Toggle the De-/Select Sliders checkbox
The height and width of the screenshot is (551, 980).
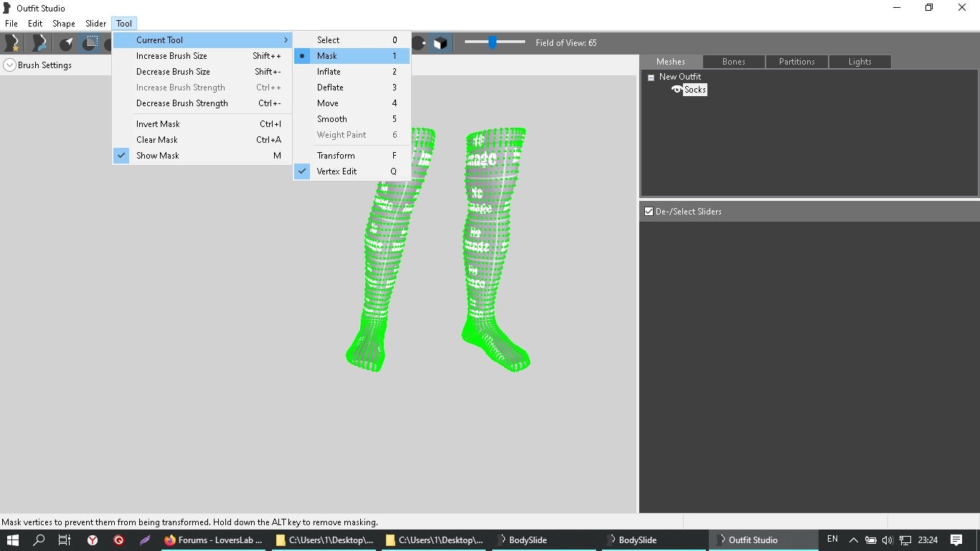click(x=649, y=212)
